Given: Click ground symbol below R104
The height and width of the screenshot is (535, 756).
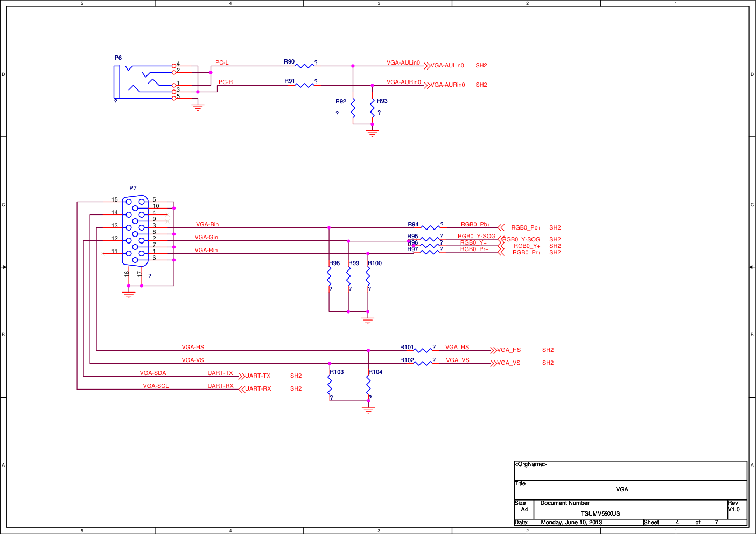Looking at the screenshot, I should pos(368,410).
